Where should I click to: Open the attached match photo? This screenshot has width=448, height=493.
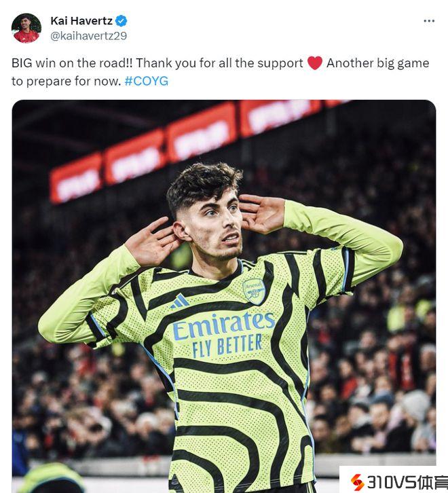[x=224, y=296]
